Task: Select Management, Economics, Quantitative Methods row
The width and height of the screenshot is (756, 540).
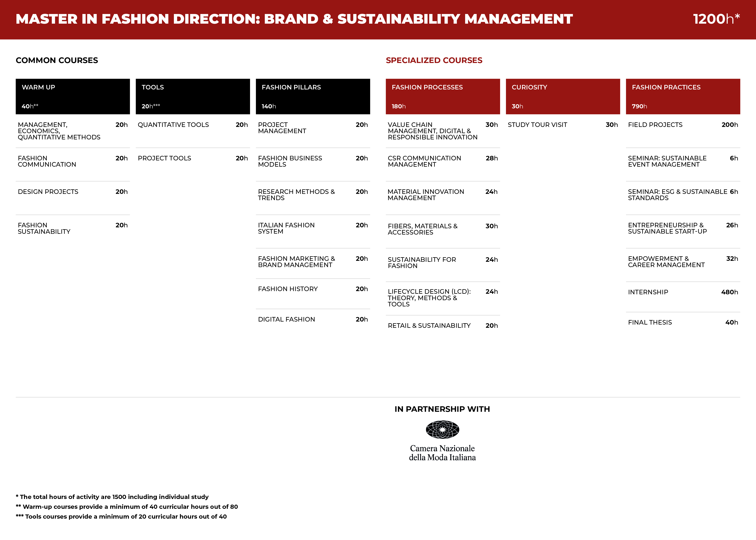Action: point(73,131)
